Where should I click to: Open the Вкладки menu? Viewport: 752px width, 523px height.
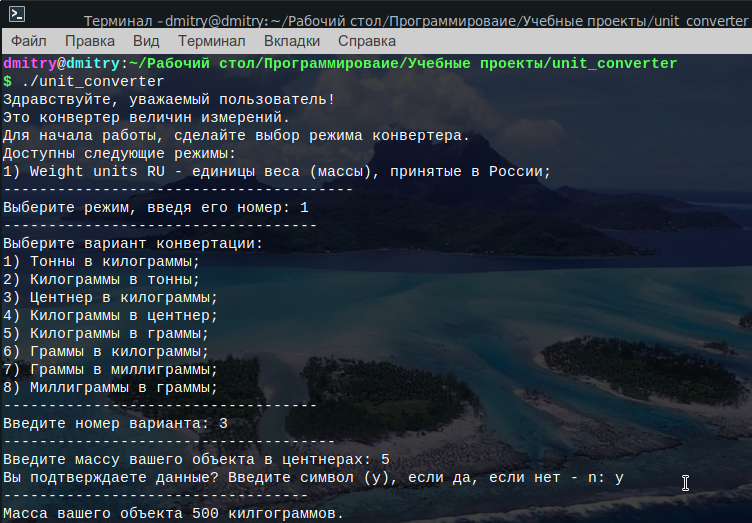point(292,41)
